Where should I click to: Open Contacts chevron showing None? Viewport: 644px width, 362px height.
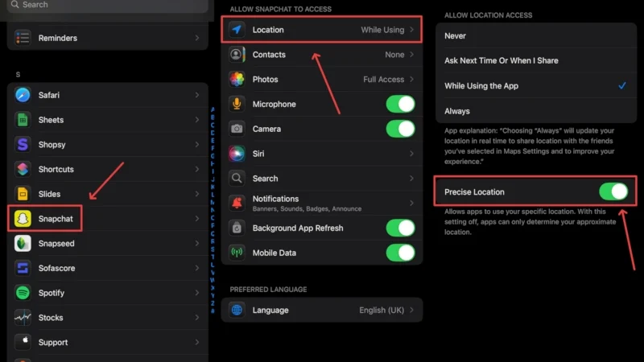[x=411, y=54]
